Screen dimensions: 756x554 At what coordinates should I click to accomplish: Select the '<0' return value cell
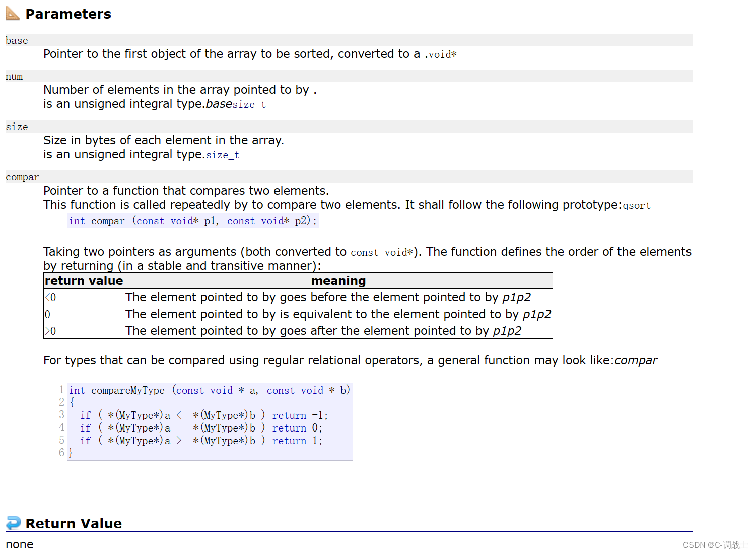84,297
